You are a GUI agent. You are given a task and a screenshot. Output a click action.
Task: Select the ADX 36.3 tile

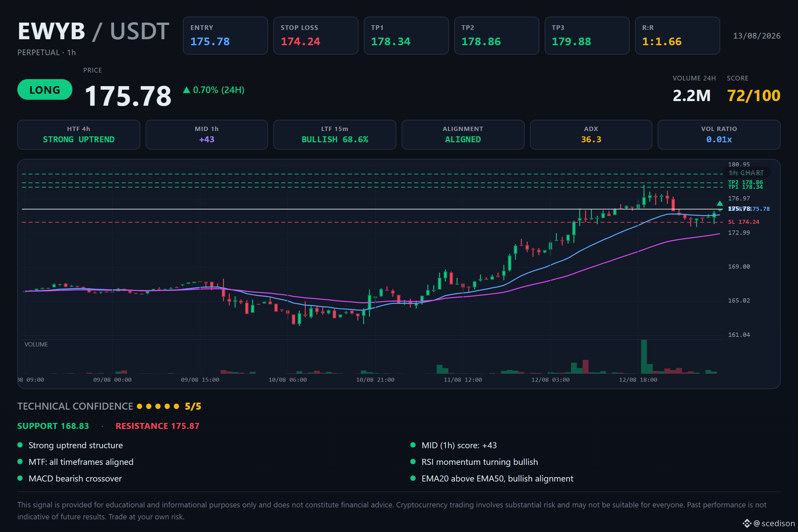click(x=591, y=135)
